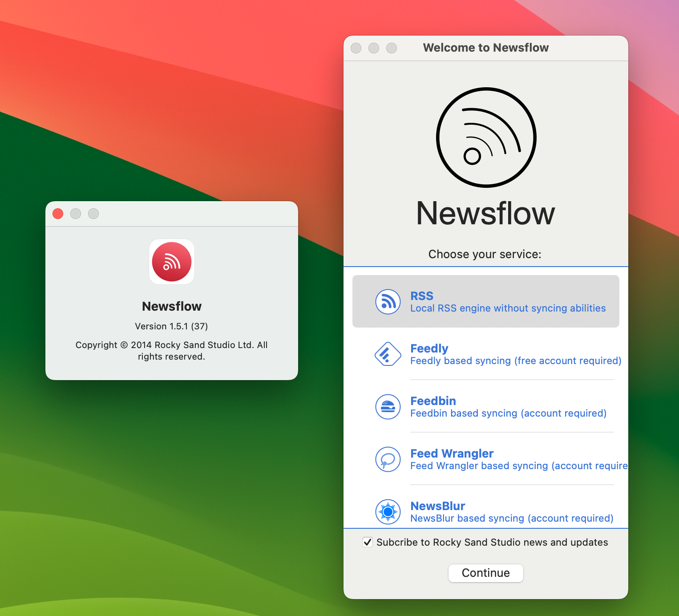Screen dimensions: 679x616
Task: Select the RSS service icon
Action: (388, 302)
